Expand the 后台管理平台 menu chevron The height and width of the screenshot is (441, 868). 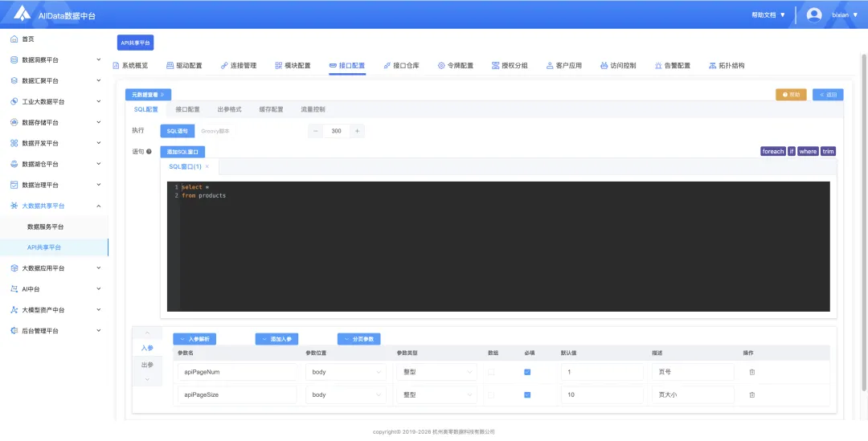[x=99, y=331]
